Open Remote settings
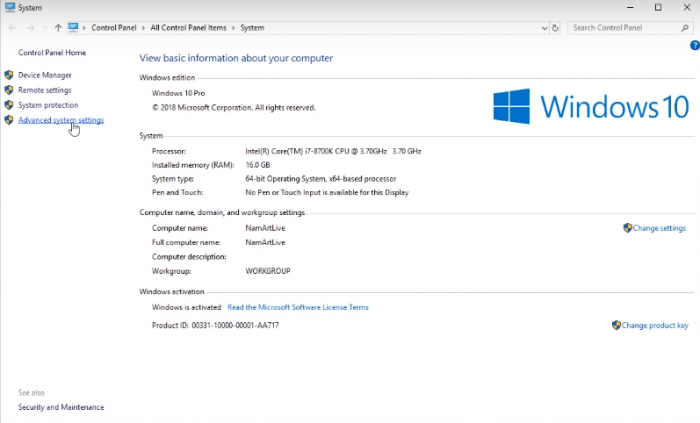The height and width of the screenshot is (423, 700). coord(45,90)
